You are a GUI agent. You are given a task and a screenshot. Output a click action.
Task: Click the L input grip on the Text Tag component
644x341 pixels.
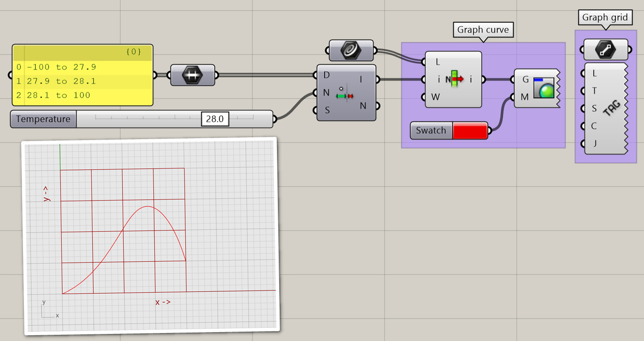(x=583, y=73)
